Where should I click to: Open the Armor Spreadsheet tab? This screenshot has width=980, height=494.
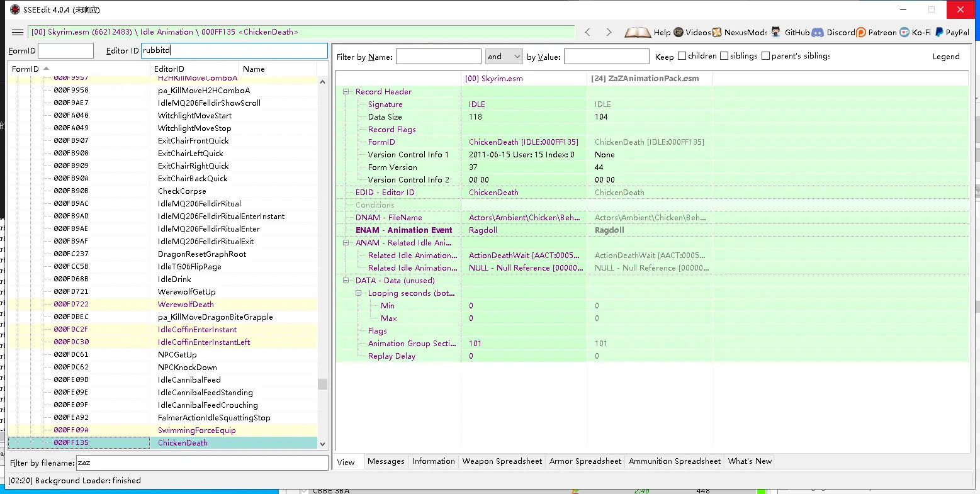(585, 461)
